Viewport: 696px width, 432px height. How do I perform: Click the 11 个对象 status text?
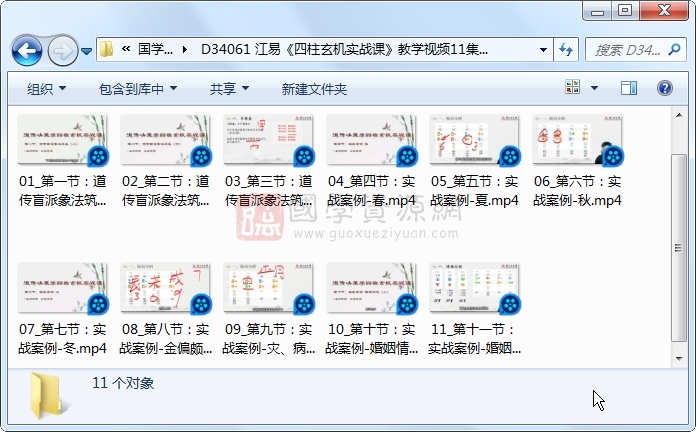coord(123,383)
